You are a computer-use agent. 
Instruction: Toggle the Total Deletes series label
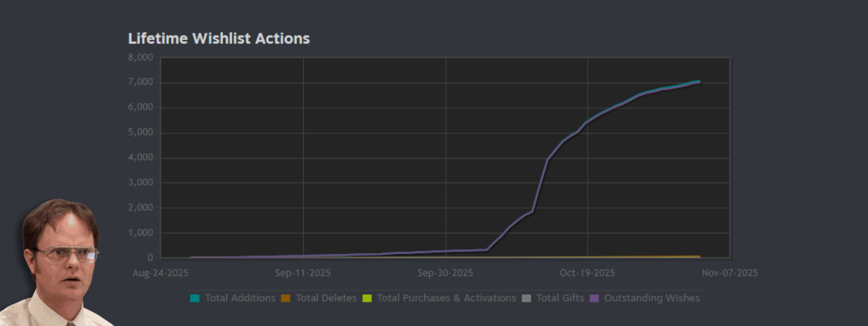click(326, 298)
